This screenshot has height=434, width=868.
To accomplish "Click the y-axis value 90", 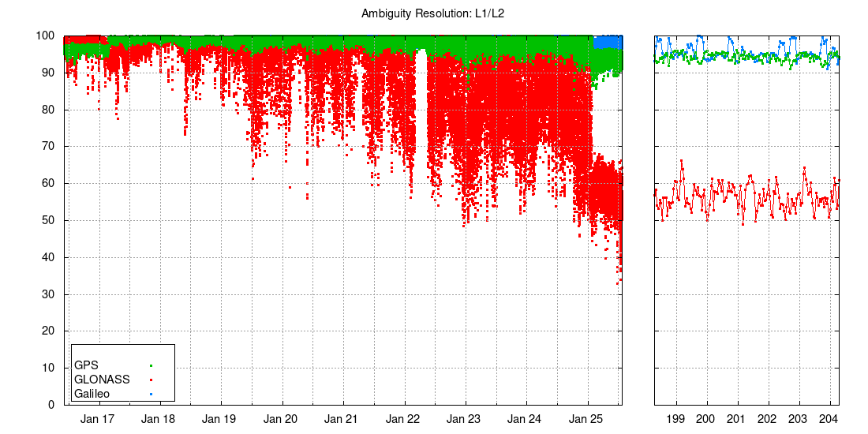I will (49, 73).
